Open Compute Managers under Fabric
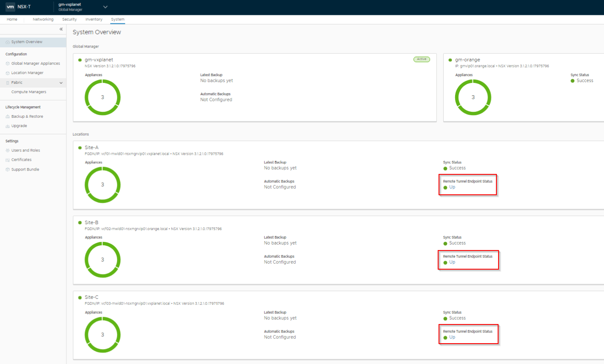This screenshot has width=604, height=364. [x=28, y=92]
